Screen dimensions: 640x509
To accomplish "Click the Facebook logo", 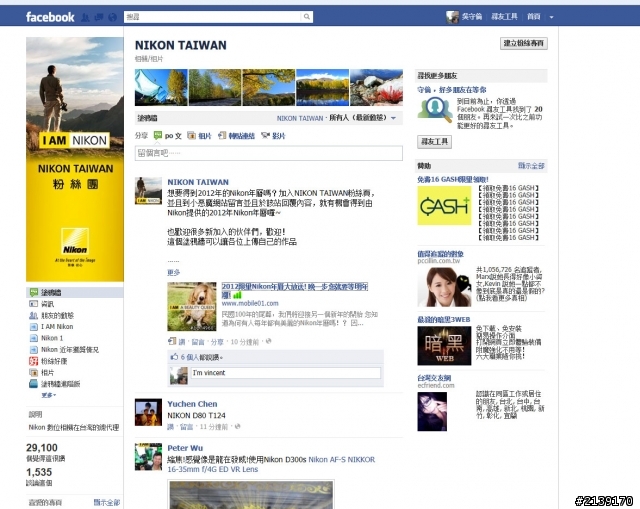I will tap(50, 17).
